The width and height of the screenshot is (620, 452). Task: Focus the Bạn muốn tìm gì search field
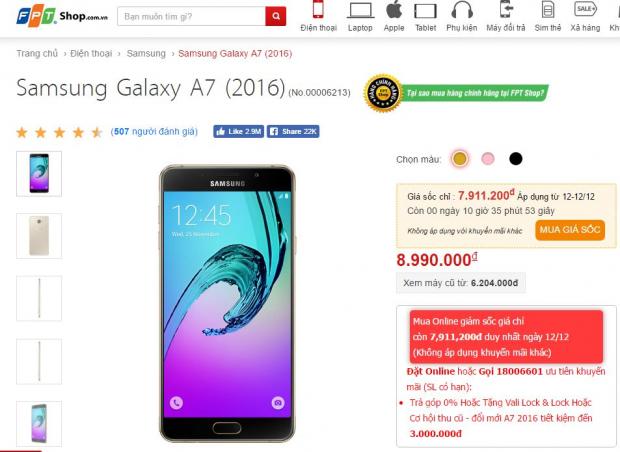pos(191,16)
